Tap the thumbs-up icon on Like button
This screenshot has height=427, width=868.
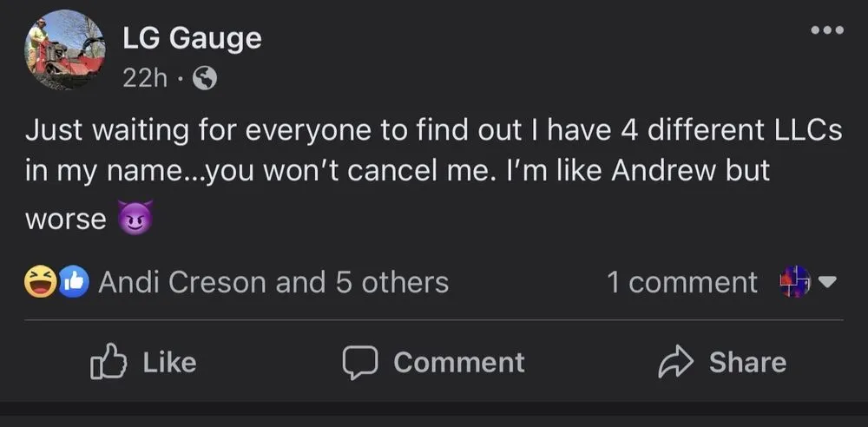(107, 362)
